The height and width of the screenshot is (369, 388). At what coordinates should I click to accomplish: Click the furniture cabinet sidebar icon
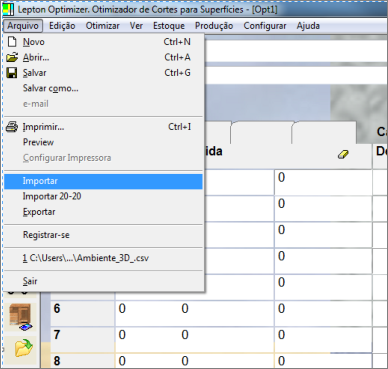pos(20,317)
